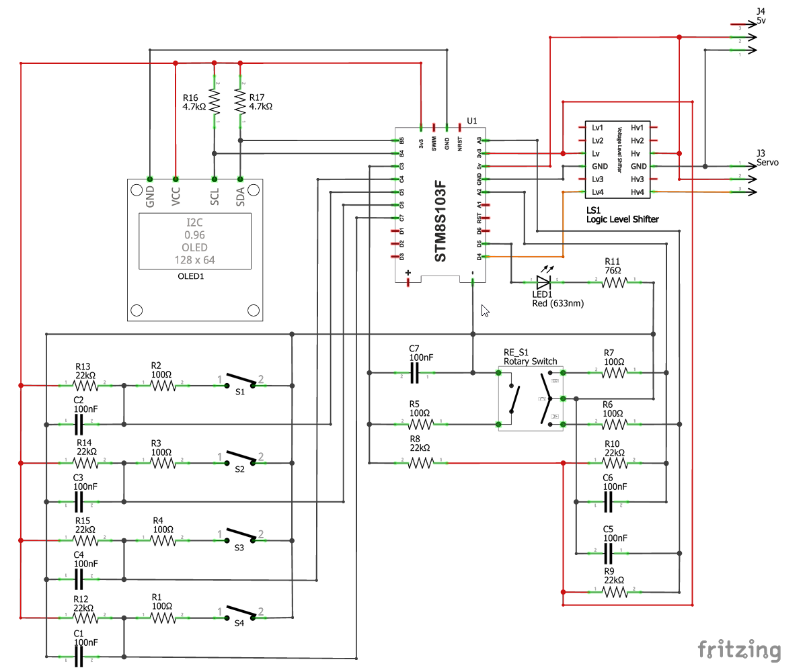Image resolution: width=807 pixels, height=672 pixels.
Task: Select resistor R9 22kΩ
Action: click(x=614, y=592)
